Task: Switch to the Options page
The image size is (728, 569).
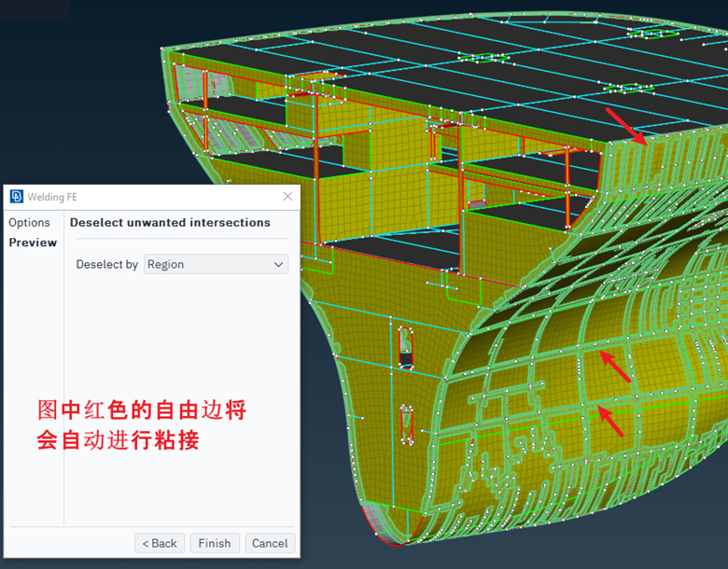Action: tap(29, 223)
